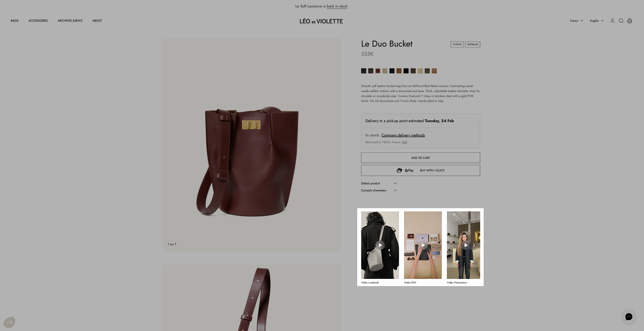Screen dimensions: 644x331
Task: Select the burgundy color swatch
Action: click(378, 71)
